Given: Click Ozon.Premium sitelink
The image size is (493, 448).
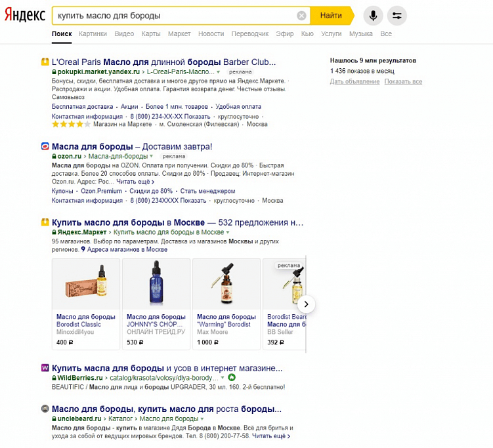Looking at the screenshot, I should [101, 191].
